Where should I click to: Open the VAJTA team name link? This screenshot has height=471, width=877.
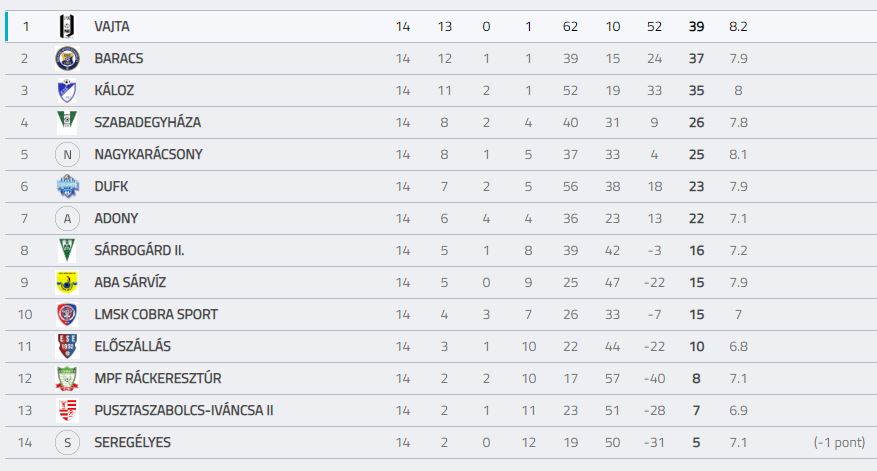[x=112, y=26]
